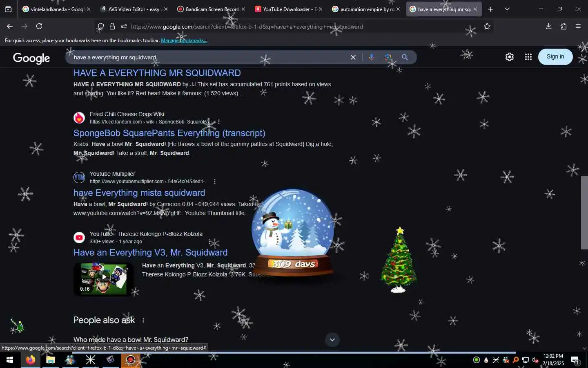This screenshot has width=588, height=368.
Task: Go to Google homepage via logo
Action: coord(31,58)
